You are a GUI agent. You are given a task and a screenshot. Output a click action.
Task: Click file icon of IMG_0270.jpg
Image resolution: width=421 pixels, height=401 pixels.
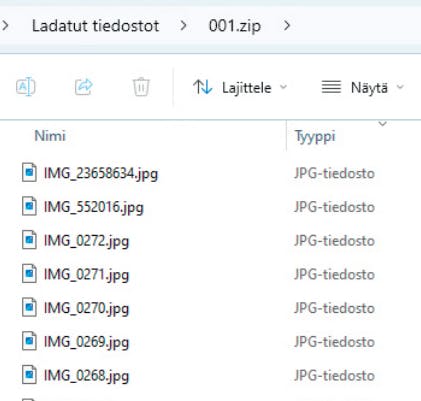click(x=29, y=307)
